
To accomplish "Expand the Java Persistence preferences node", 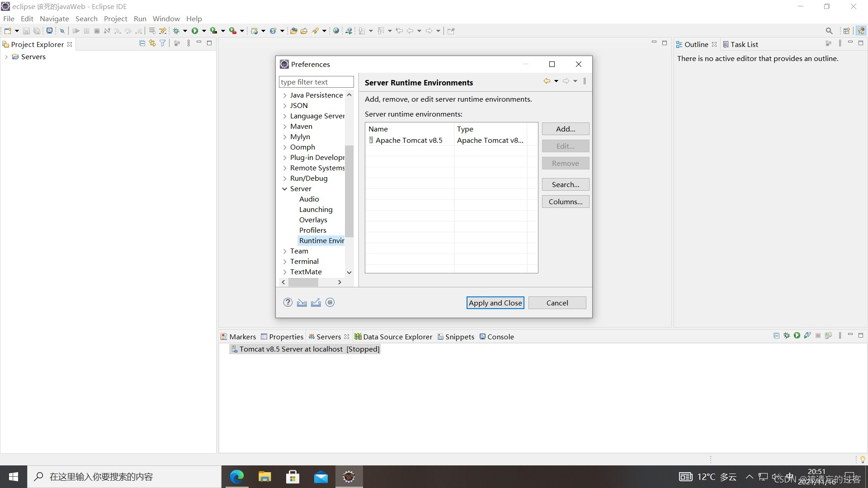I will 285,95.
